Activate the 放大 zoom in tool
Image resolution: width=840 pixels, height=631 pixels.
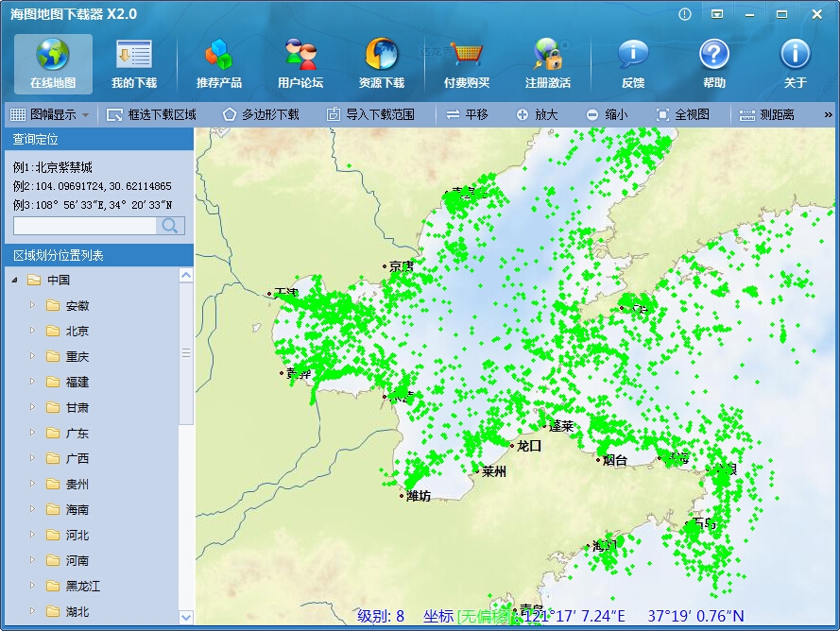click(538, 114)
